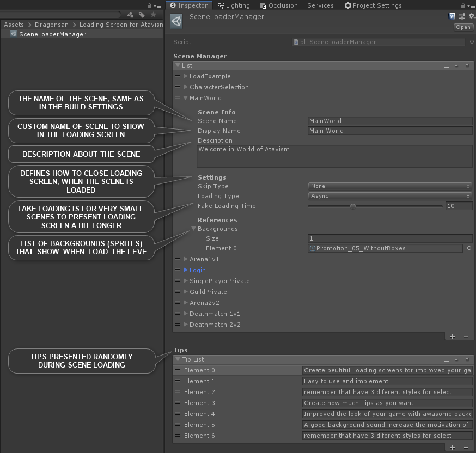
Task: Open the Project Settings tab
Action: coord(373,5)
